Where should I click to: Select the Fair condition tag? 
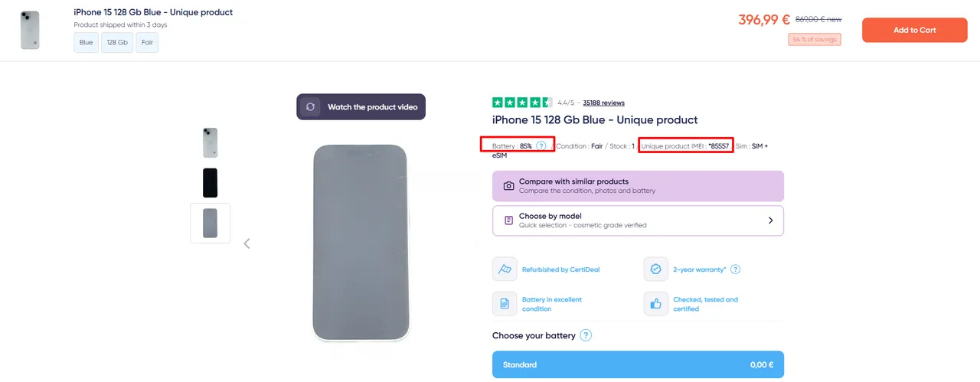(x=147, y=42)
